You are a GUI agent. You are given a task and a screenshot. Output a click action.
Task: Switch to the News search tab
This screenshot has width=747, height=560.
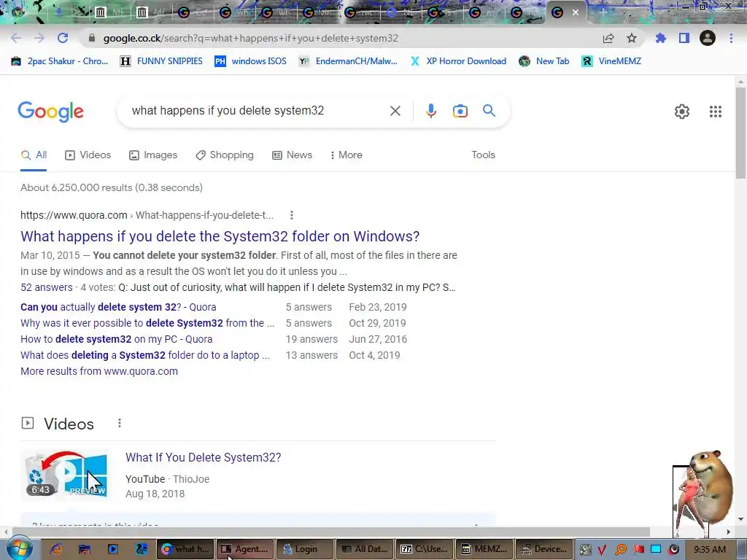(x=292, y=155)
